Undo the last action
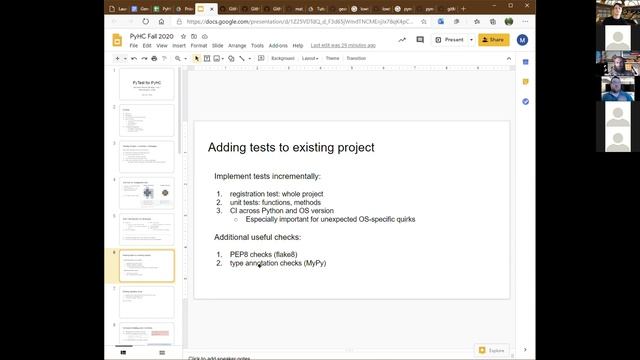The image size is (640, 360). coord(134,58)
